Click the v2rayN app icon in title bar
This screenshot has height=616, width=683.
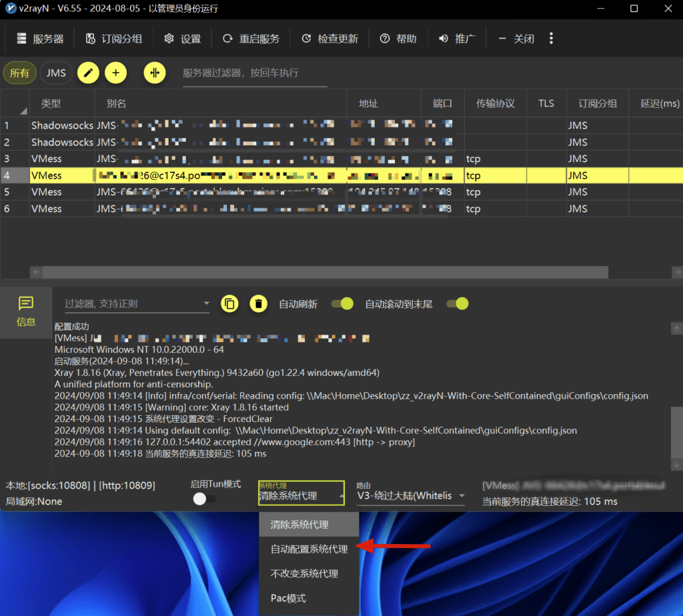[11, 9]
